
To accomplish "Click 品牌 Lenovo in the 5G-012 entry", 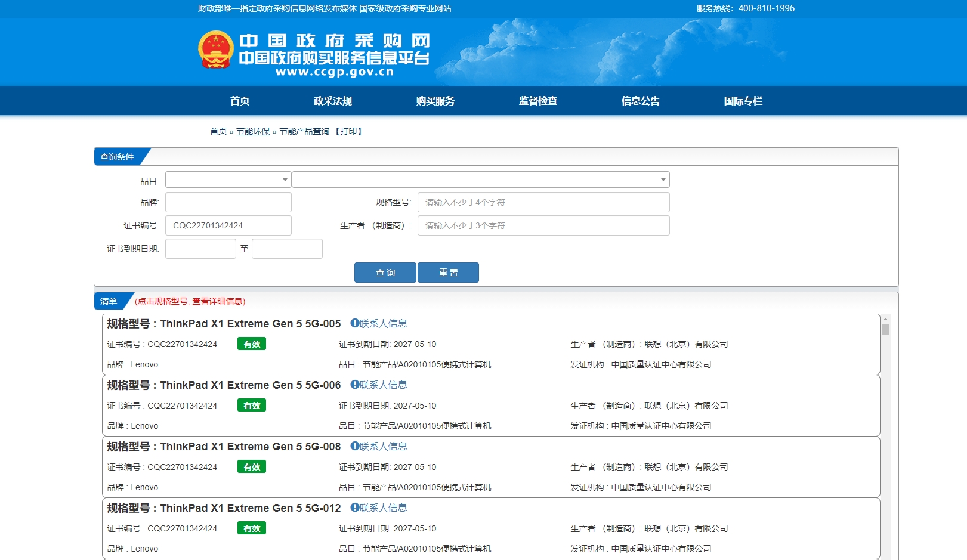I will click(x=132, y=549).
